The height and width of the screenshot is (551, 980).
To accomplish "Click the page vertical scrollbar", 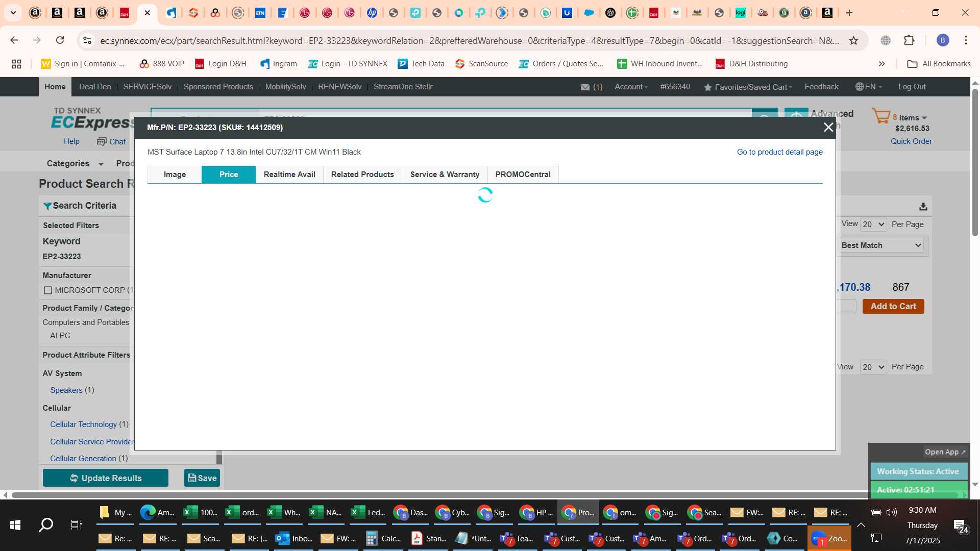I will [x=975, y=163].
